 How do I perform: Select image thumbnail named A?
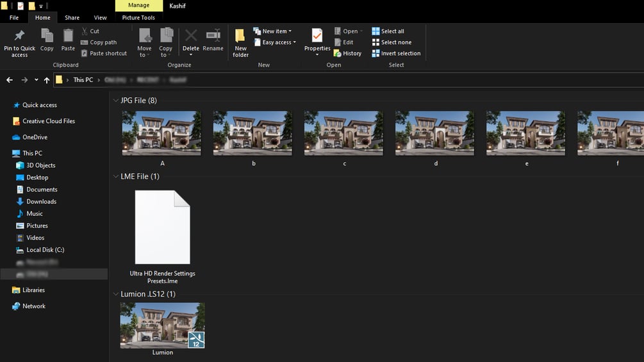[x=162, y=133]
